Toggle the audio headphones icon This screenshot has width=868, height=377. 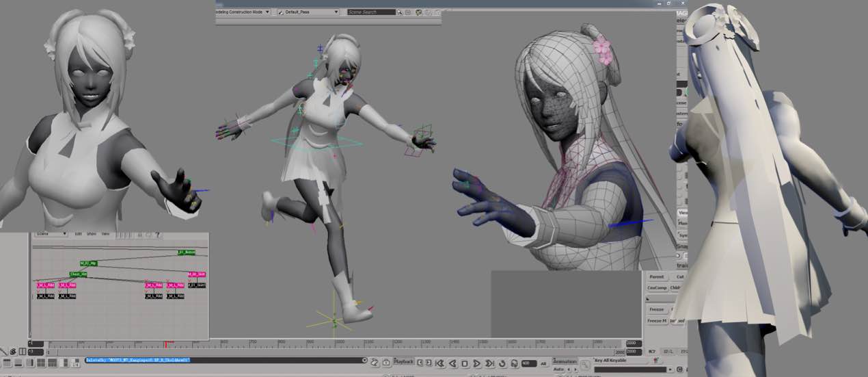pos(514,363)
